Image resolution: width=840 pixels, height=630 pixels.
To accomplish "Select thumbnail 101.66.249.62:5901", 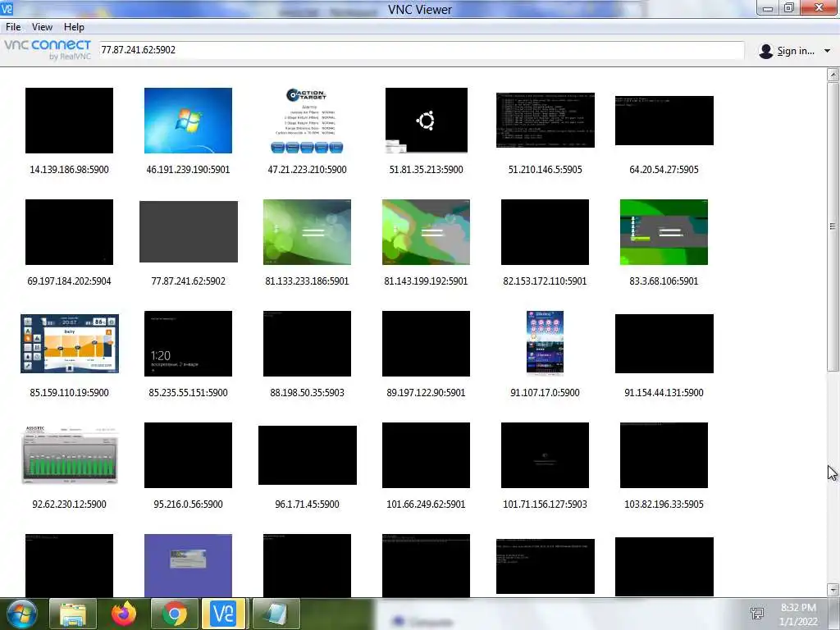I will tap(426, 454).
